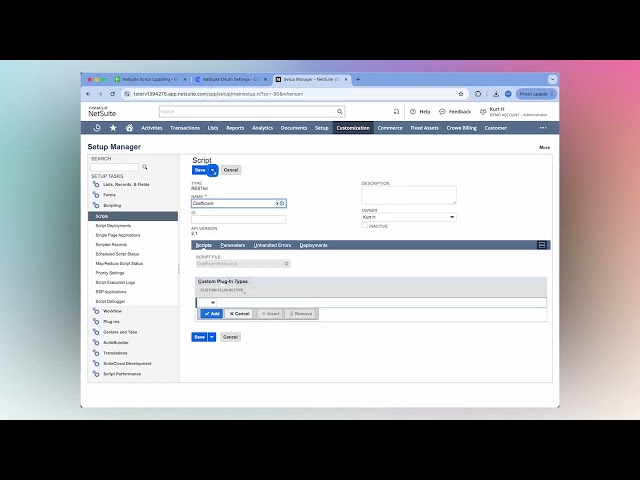Open the Custom Plug-In Type dropdown
640x480 pixels.
213,303
